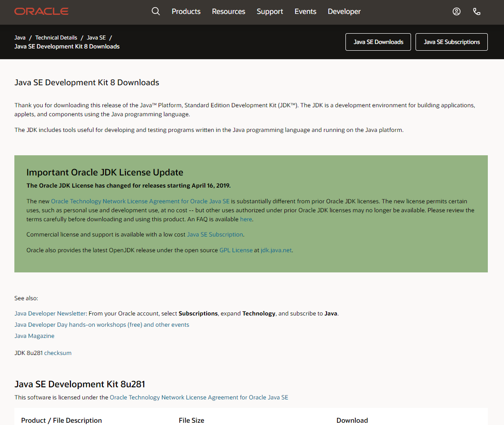
Task: Open the GPL License link
Action: point(236,250)
